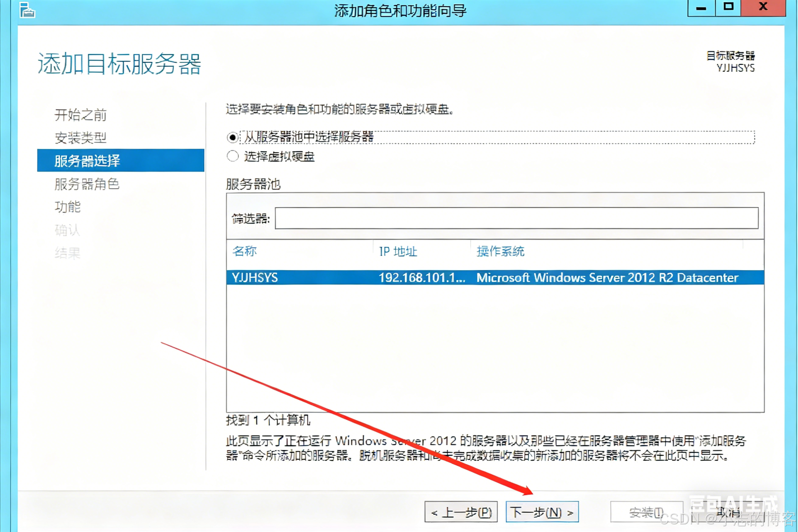798x532 pixels.
Task: Open 服务器角色 sidebar step
Action: coord(87,184)
